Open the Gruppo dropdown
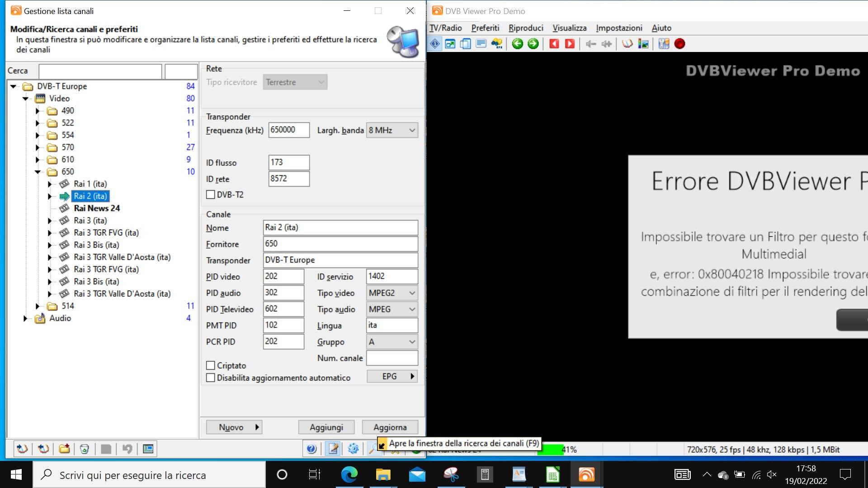 tap(392, 342)
